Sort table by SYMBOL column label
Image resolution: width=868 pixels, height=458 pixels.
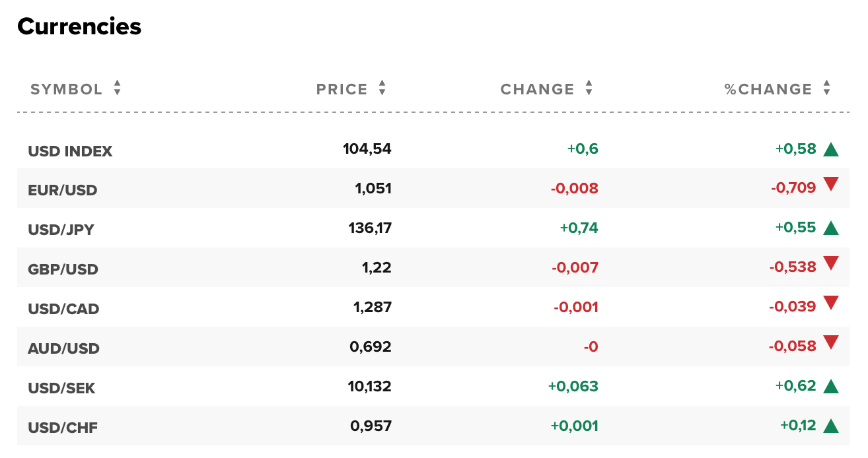click(x=67, y=89)
